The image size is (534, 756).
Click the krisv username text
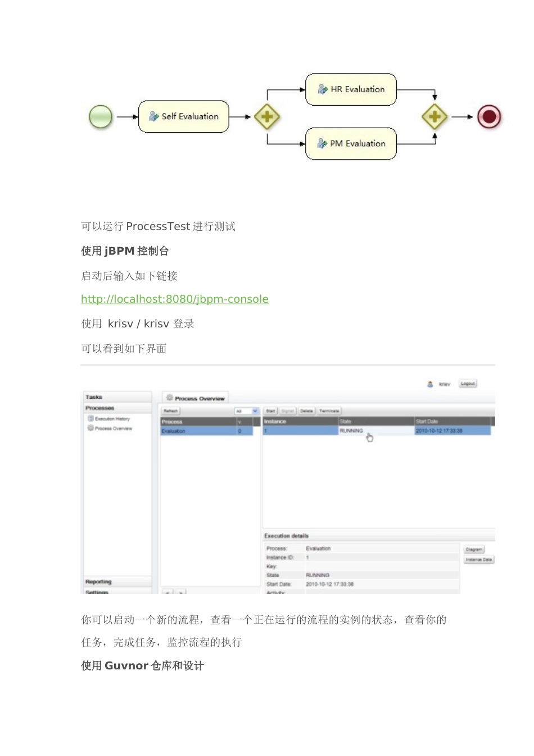tap(444, 384)
